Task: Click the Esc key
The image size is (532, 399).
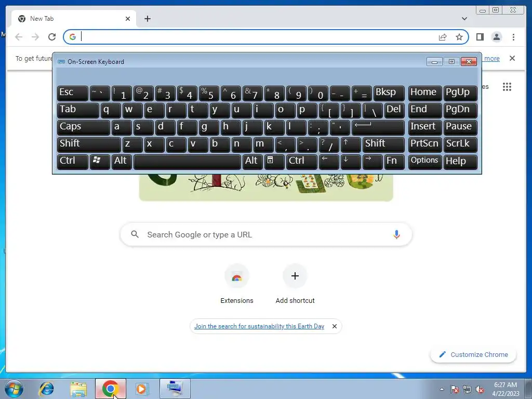Action: coord(73,94)
